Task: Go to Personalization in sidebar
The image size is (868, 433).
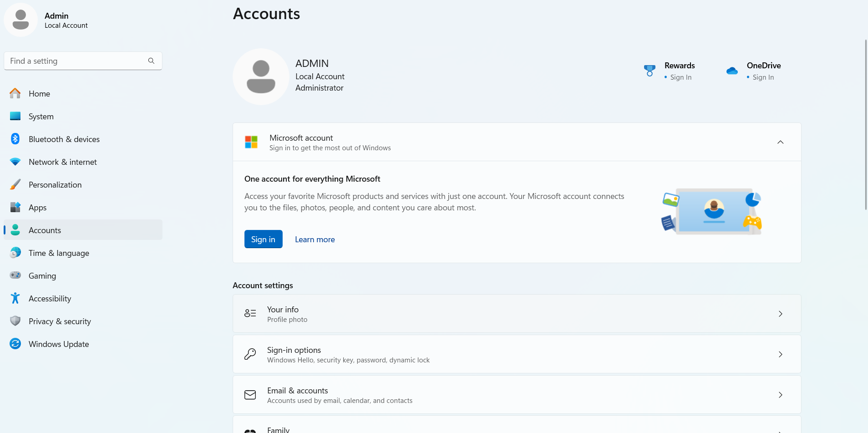Action: click(55, 185)
